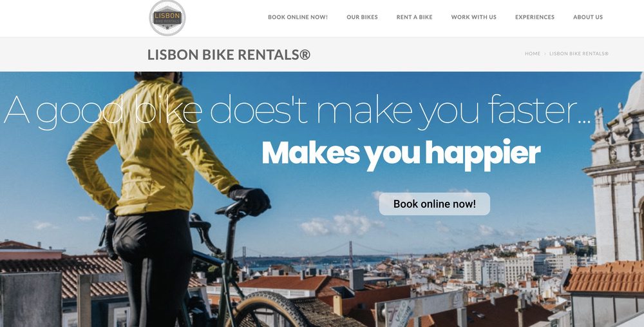Click the headline about a good bike

coord(298,110)
